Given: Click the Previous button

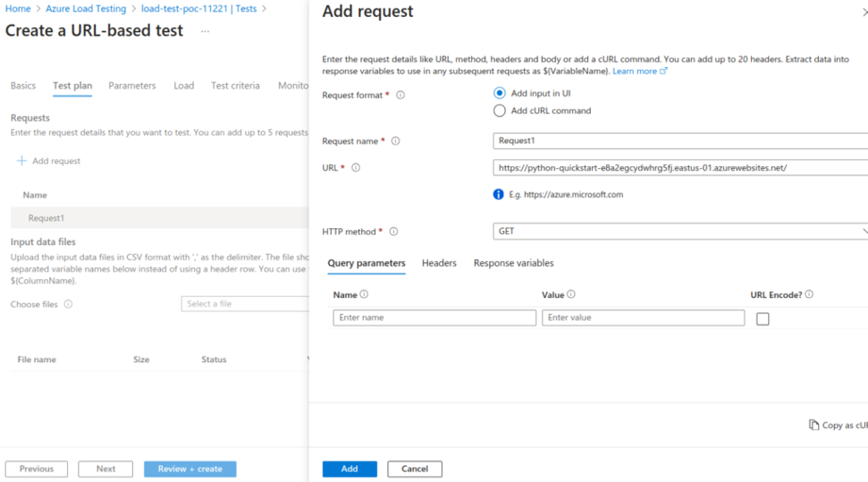Looking at the screenshot, I should (x=37, y=469).
